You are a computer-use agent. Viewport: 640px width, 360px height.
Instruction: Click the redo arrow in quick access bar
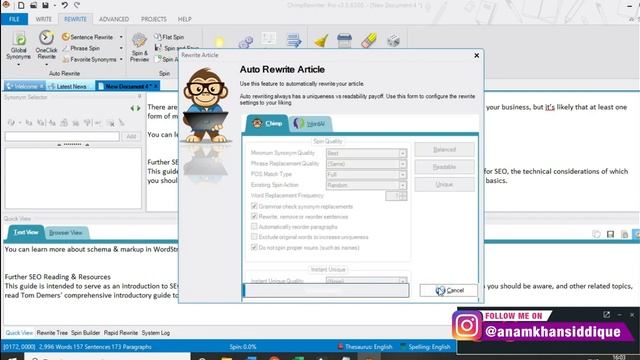(x=77, y=5)
